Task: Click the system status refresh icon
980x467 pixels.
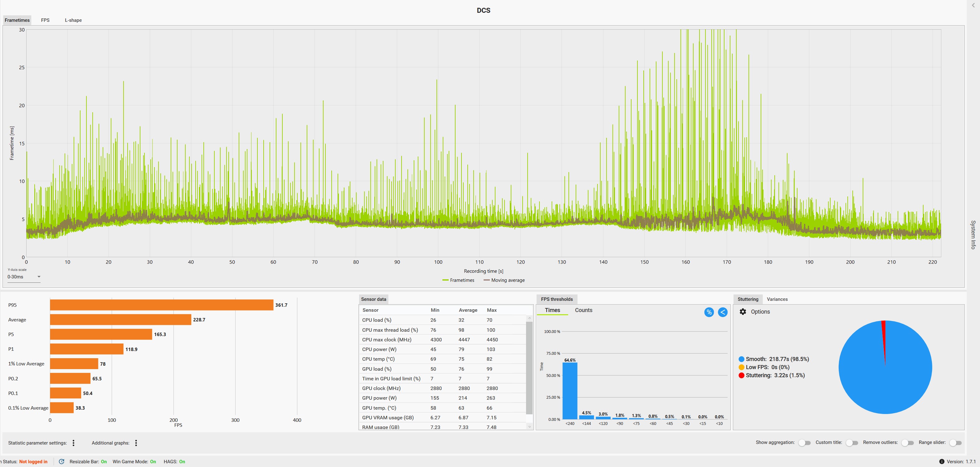Action: [x=62, y=462]
